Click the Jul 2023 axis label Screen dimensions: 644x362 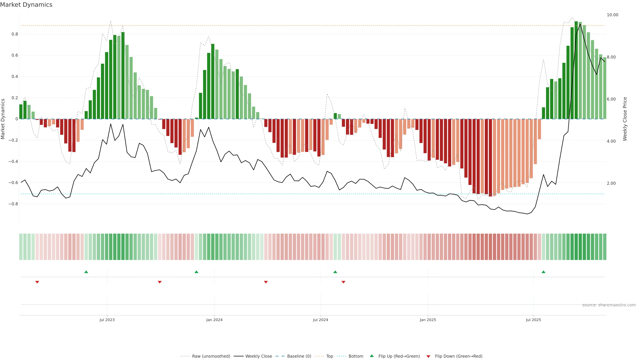pyautogui.click(x=107, y=320)
